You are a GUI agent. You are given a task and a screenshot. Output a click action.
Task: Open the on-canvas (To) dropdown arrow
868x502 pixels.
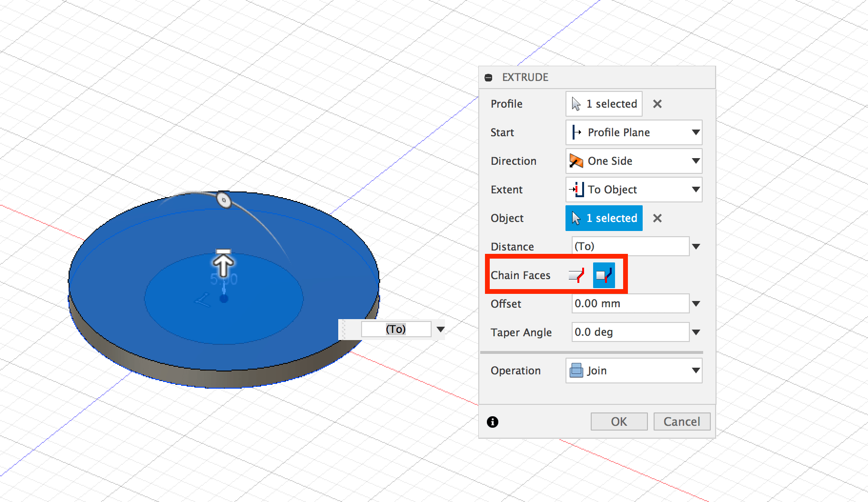(x=440, y=329)
